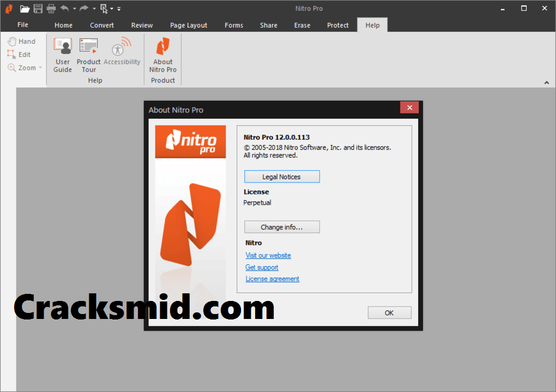
Task: Redo the last undone action
Action: pyautogui.click(x=84, y=8)
